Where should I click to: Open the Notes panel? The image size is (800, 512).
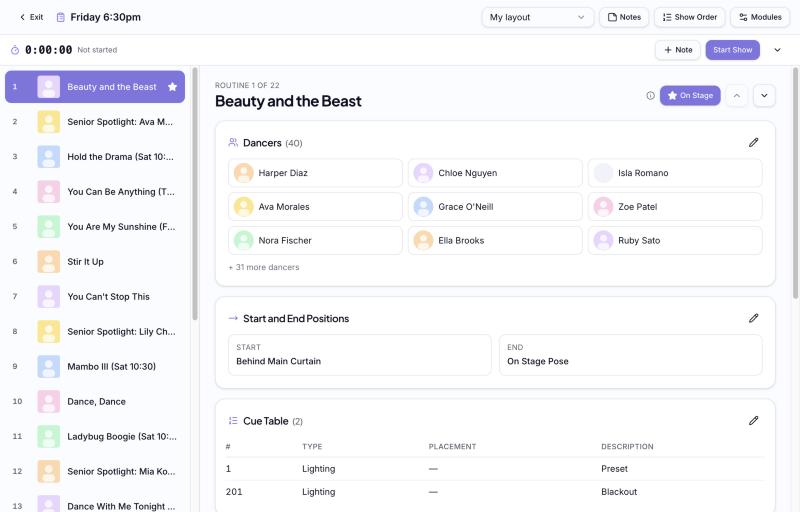coord(624,17)
